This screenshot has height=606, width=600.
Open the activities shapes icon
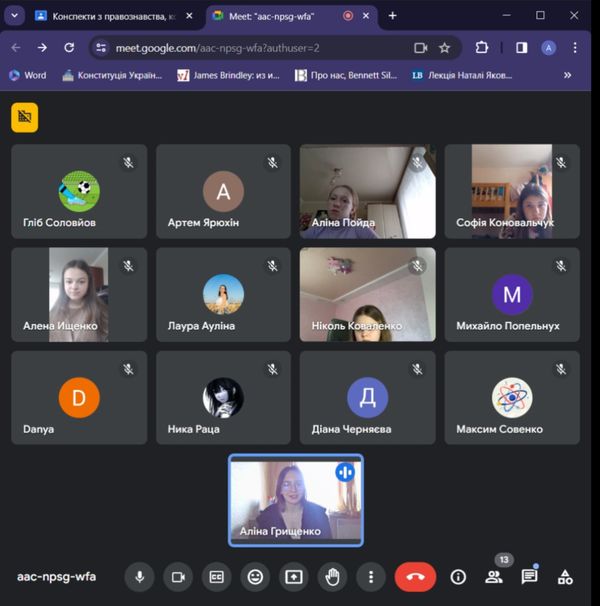click(565, 577)
